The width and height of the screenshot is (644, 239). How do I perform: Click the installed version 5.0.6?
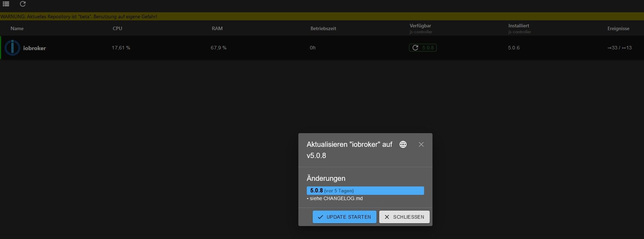514,48
